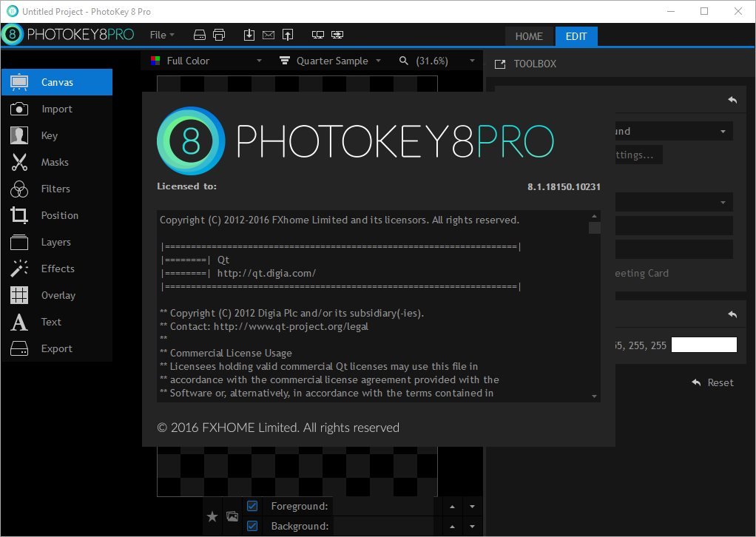Viewport: 756px width, 537px height.
Task: Click the Overlay grid icon
Action: pos(19,295)
